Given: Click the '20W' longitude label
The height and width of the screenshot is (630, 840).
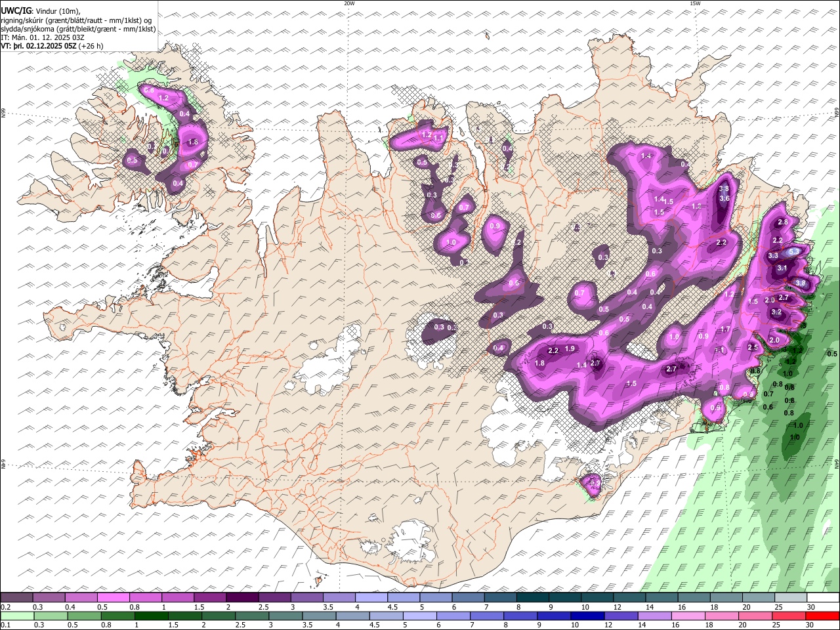Looking at the screenshot, I should click(349, 3).
